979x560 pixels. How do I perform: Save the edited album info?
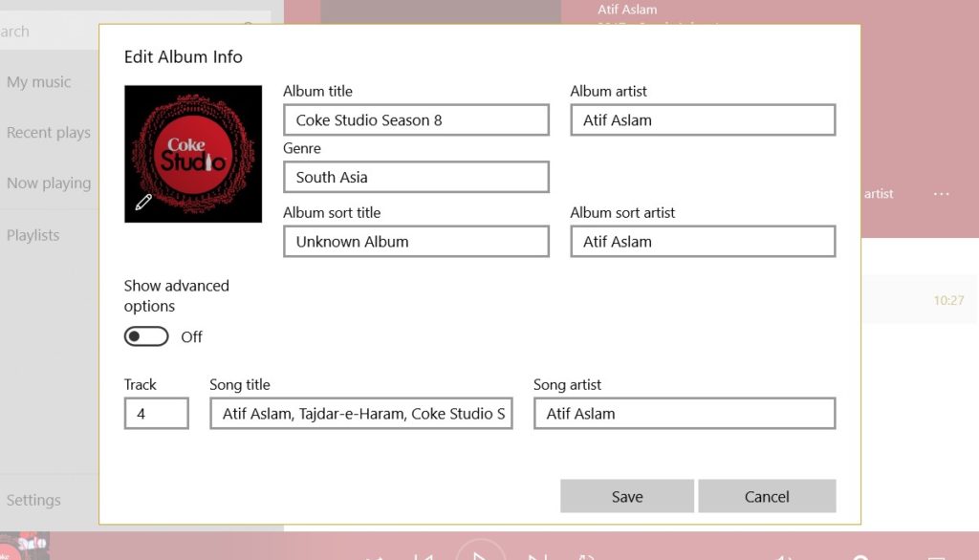click(x=626, y=496)
